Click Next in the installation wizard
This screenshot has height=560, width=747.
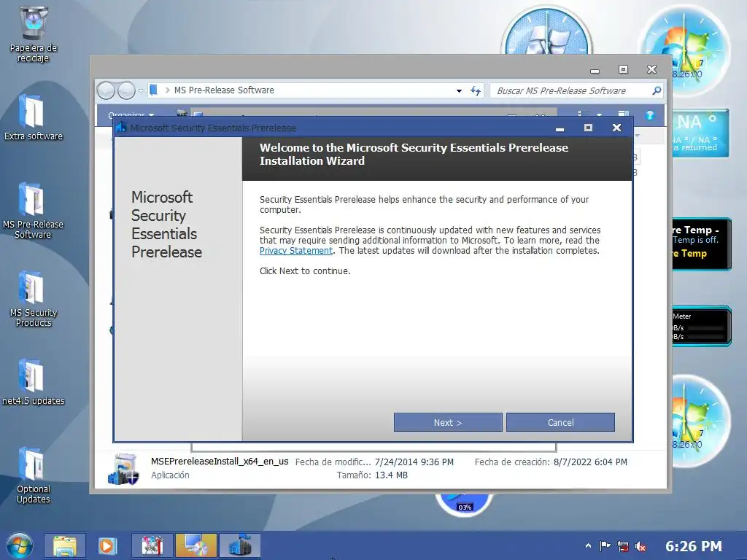448,422
